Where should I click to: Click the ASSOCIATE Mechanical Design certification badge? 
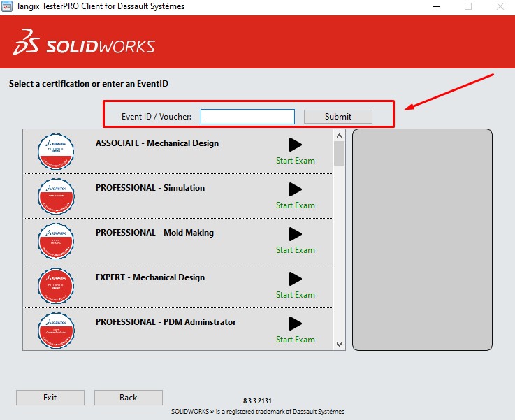(56, 151)
